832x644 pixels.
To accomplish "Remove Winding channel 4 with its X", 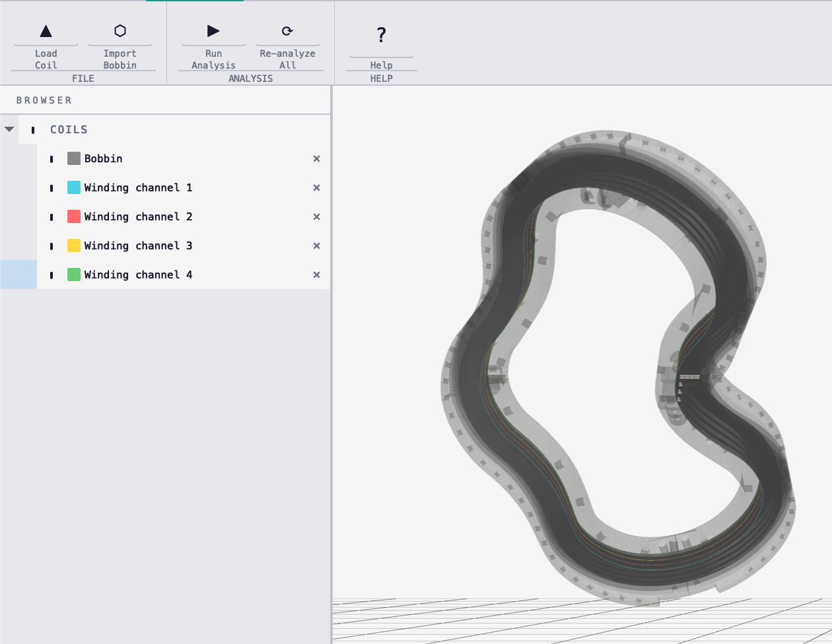I will point(316,274).
